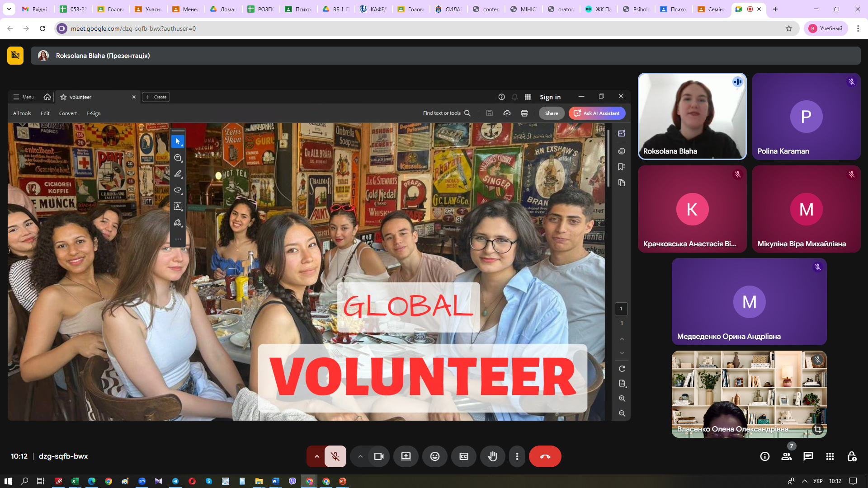
Task: Raise hand in the meeting
Action: pyautogui.click(x=492, y=456)
